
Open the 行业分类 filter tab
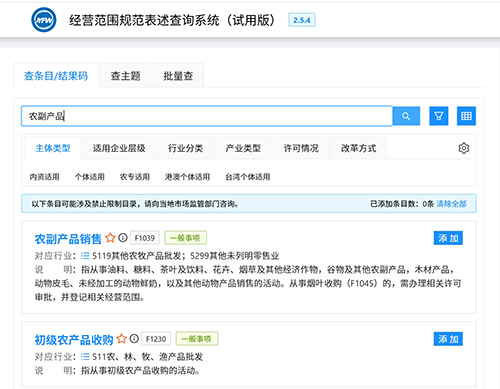(x=185, y=148)
